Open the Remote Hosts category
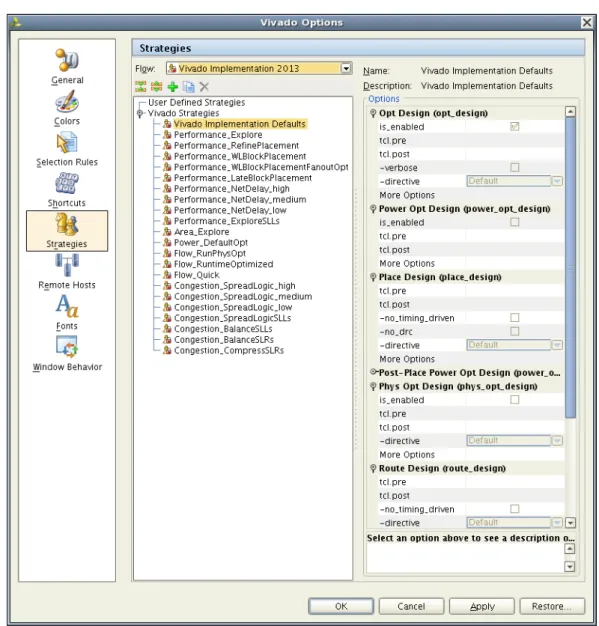 point(67,271)
